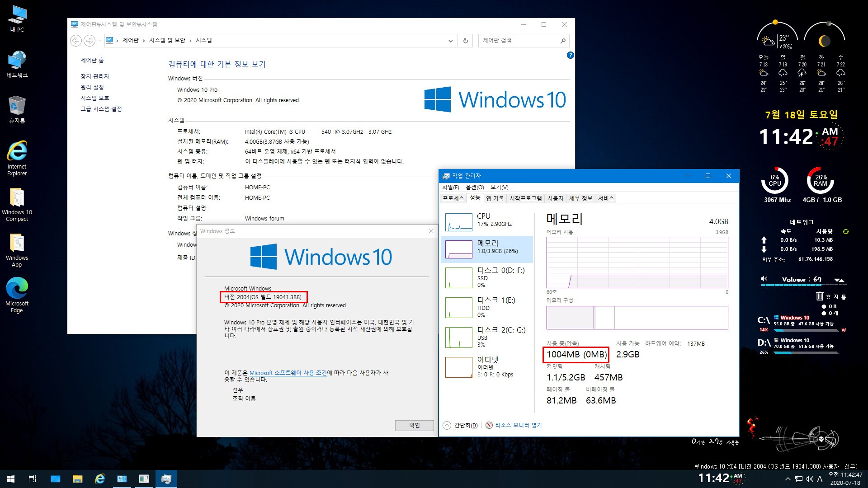
Task: Open recent locations dropdown next to forward arrow
Action: click(x=100, y=41)
